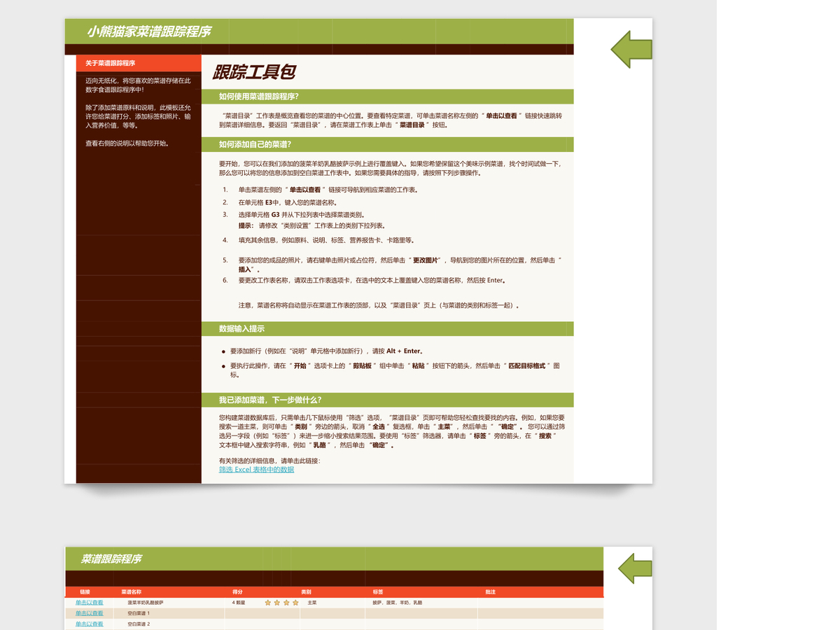This screenshot has width=840, height=630.
Task: Click the star rating in 菠菜羊奶乳酪披萨 row
Action: [281, 603]
